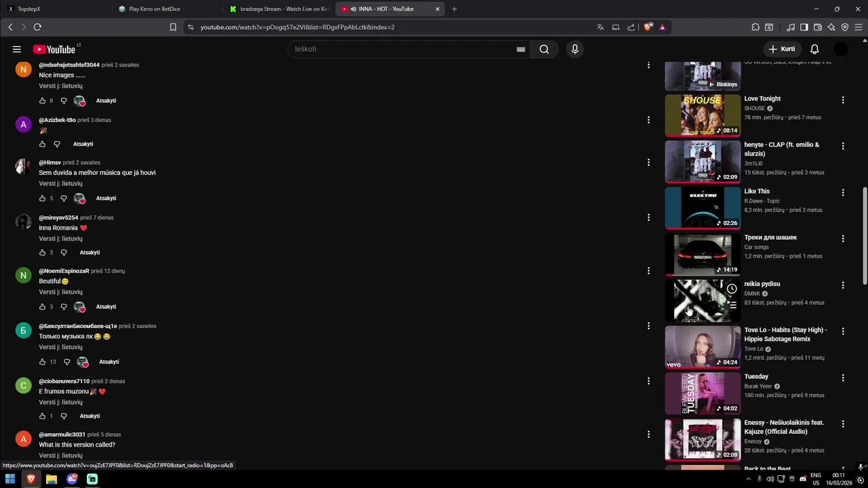The height and width of the screenshot is (488, 868).
Task: Open options for 'Nice images' comment
Action: point(648,65)
